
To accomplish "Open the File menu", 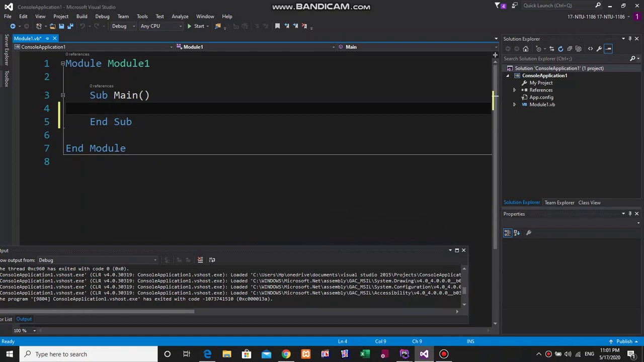I will tap(8, 16).
